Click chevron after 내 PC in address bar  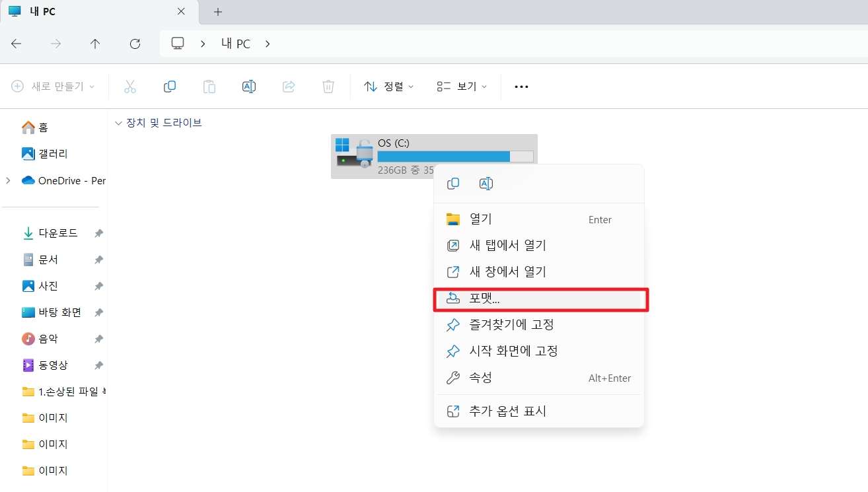268,44
